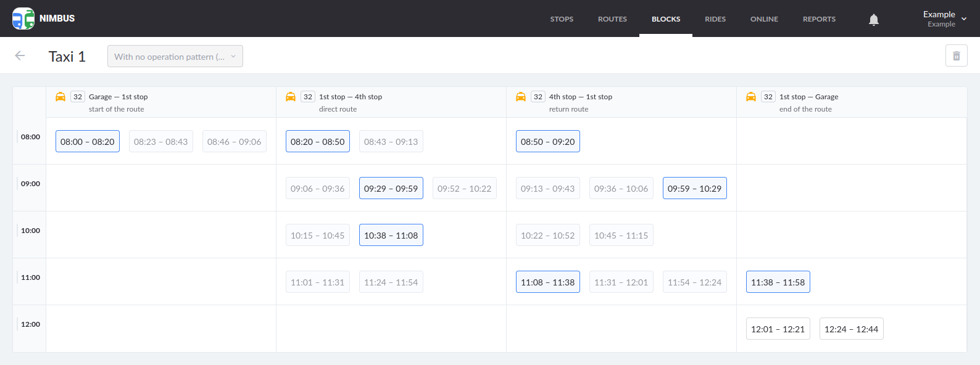This screenshot has height=365, width=980.
Task: Click route number 32 badge for return route
Action: pyautogui.click(x=538, y=97)
